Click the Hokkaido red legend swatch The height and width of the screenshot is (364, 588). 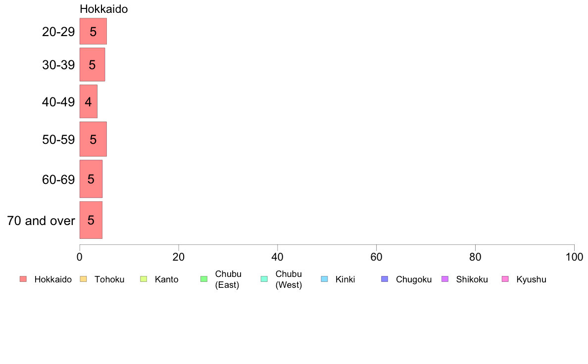[23, 279]
